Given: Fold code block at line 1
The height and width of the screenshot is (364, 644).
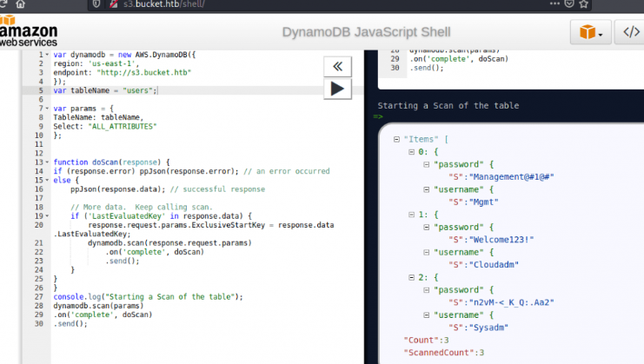Looking at the screenshot, I should pos(47,55).
